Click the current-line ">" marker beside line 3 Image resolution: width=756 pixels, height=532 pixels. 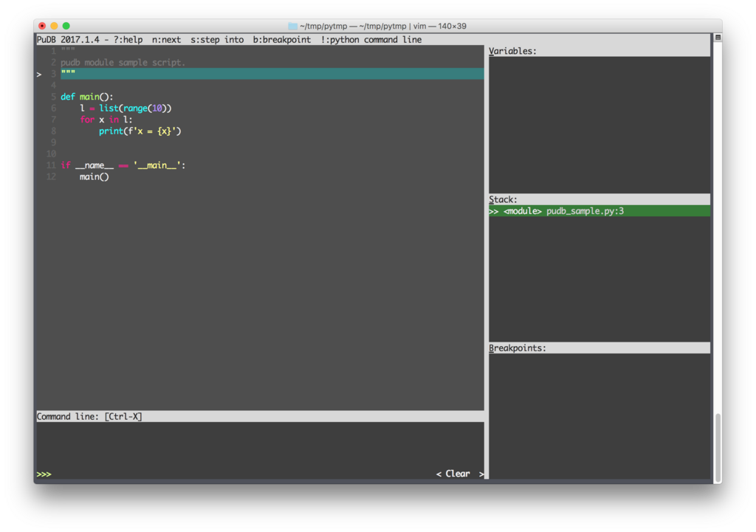coord(38,74)
